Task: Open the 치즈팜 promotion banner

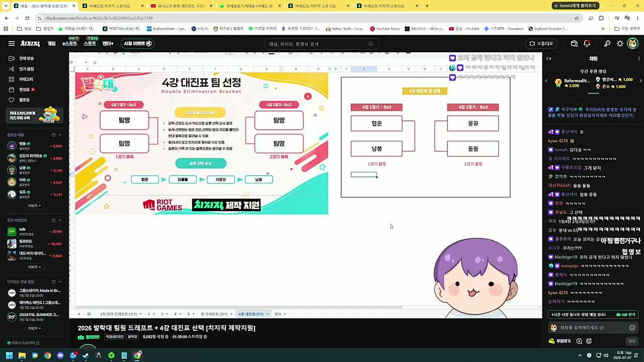Action: click(34, 116)
